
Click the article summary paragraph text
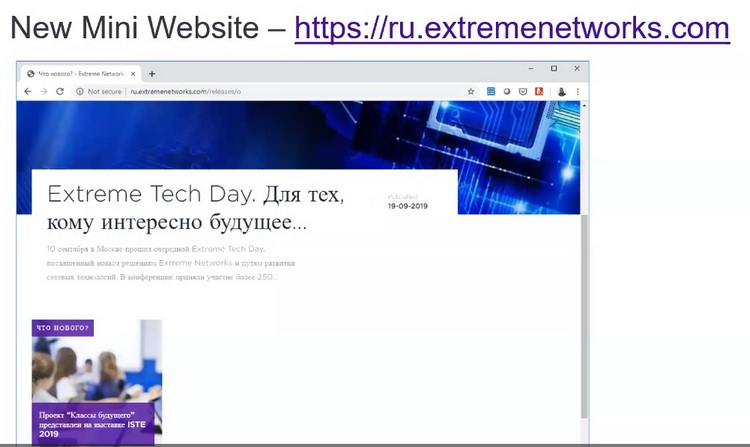coord(171,262)
